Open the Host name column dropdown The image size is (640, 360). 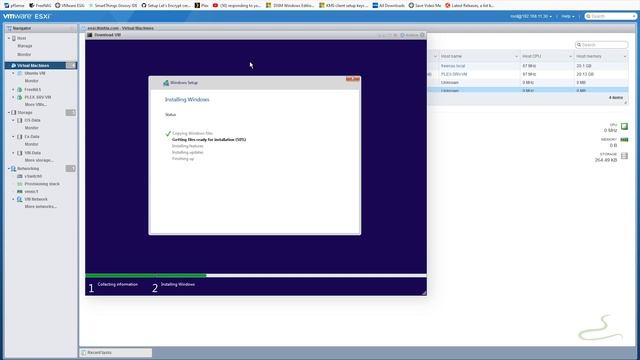click(x=516, y=56)
